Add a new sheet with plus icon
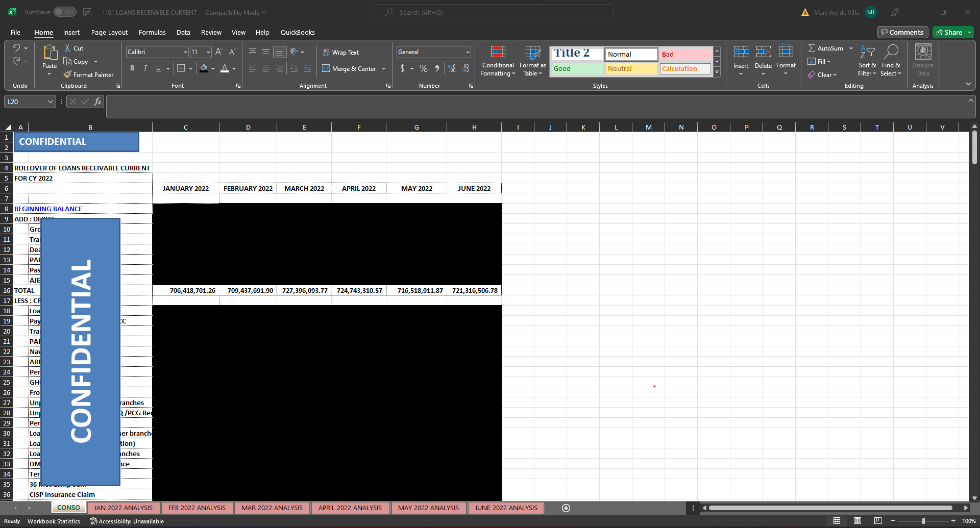The height and width of the screenshot is (528, 980). (566, 508)
